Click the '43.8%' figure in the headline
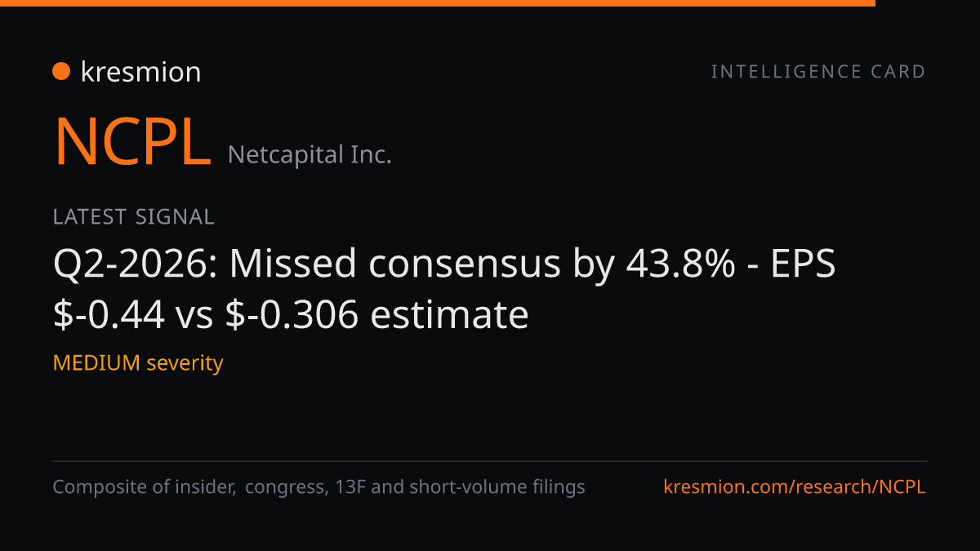Screen dimensions: 980x551 (x=681, y=264)
